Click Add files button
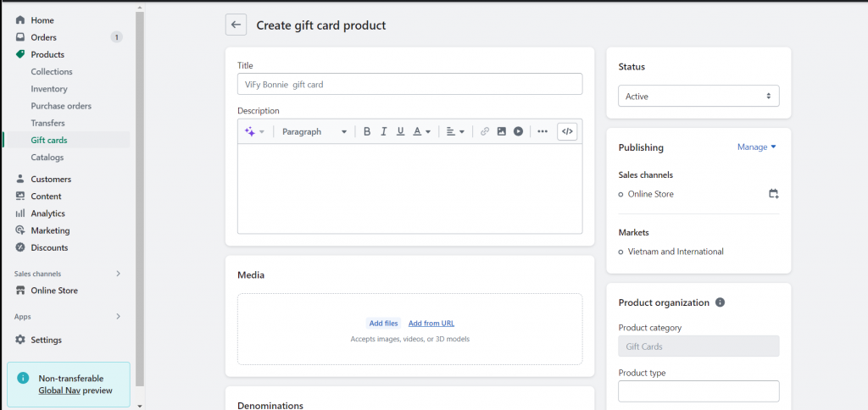 pos(383,323)
